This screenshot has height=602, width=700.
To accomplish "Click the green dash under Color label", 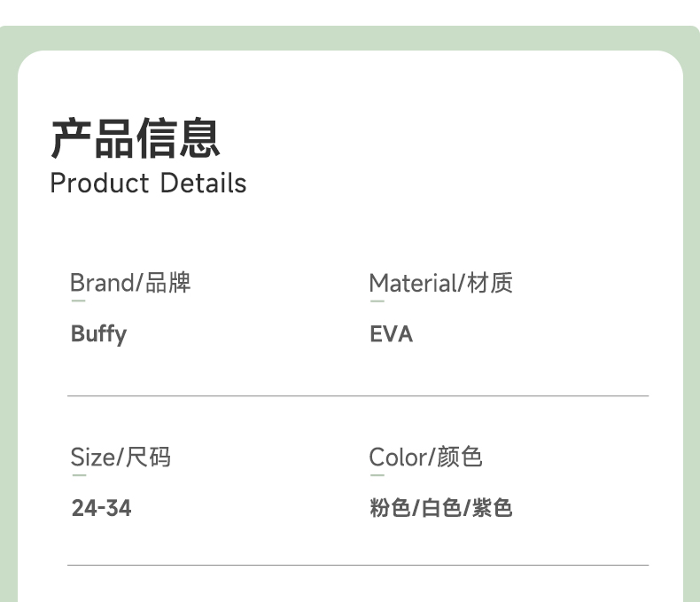I will coord(377,476).
